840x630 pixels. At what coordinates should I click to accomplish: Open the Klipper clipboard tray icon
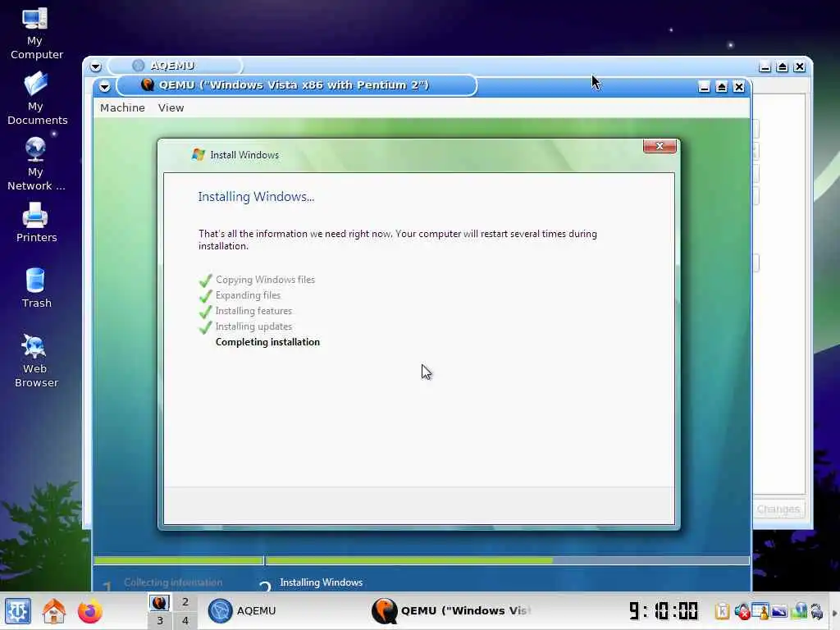722,610
